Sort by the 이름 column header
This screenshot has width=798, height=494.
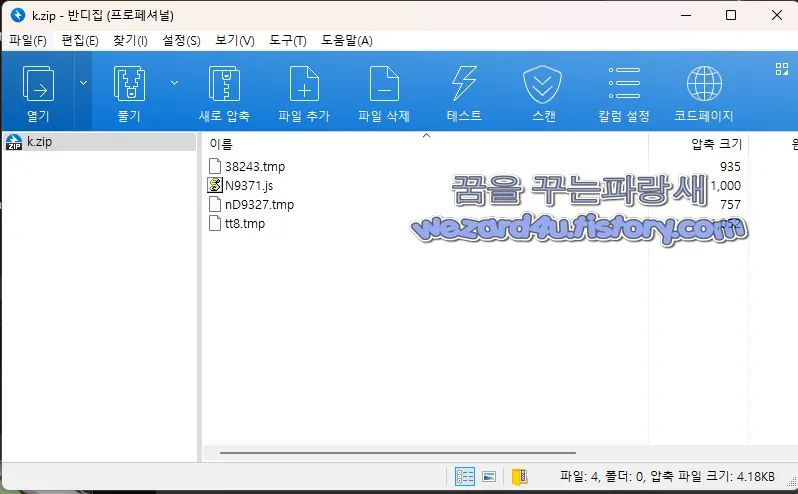(221, 144)
